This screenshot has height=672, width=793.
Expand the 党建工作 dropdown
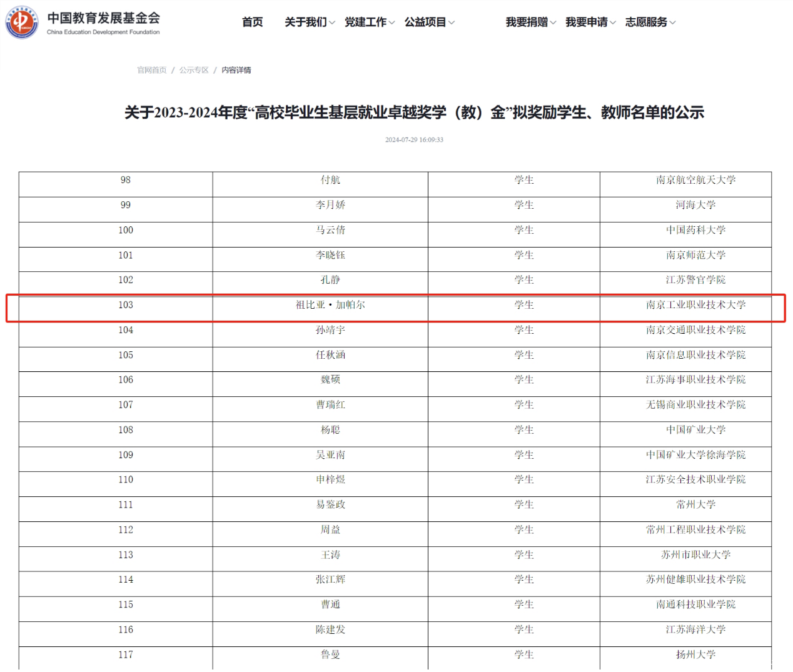(366, 22)
